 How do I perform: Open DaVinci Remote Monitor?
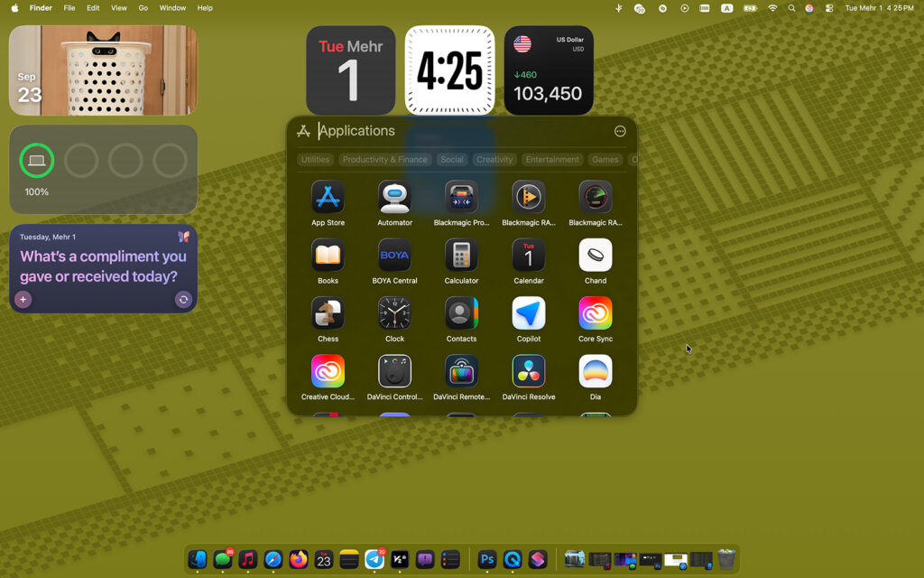(461, 371)
